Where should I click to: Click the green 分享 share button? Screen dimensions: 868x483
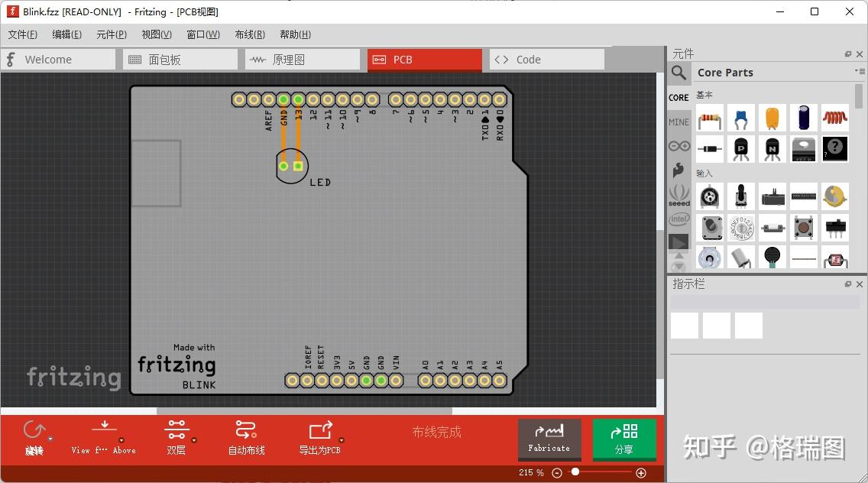point(624,440)
